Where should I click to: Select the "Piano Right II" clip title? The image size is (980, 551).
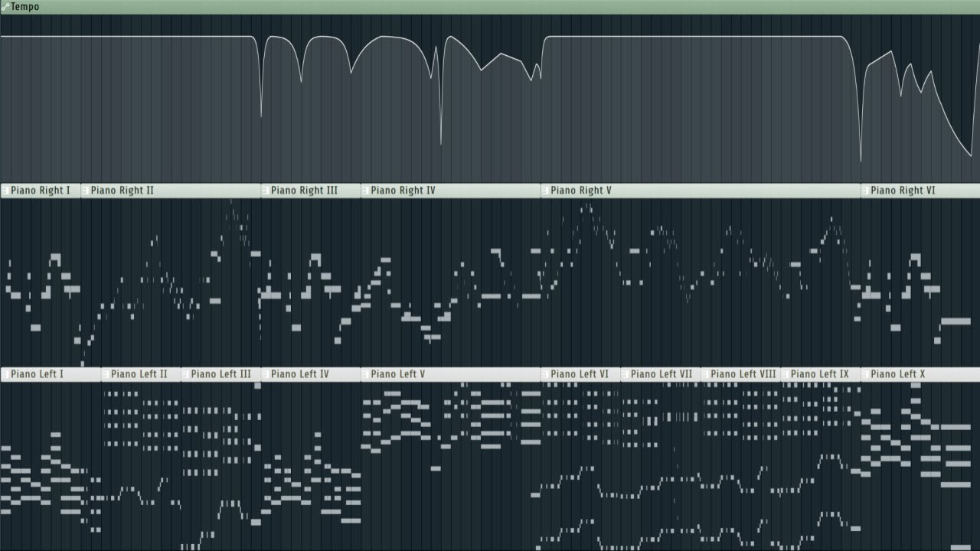122,191
